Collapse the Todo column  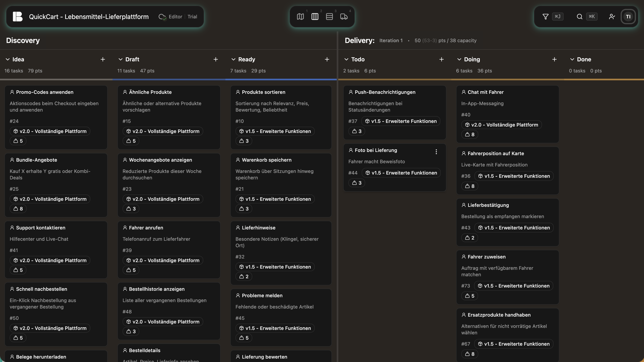tap(346, 59)
